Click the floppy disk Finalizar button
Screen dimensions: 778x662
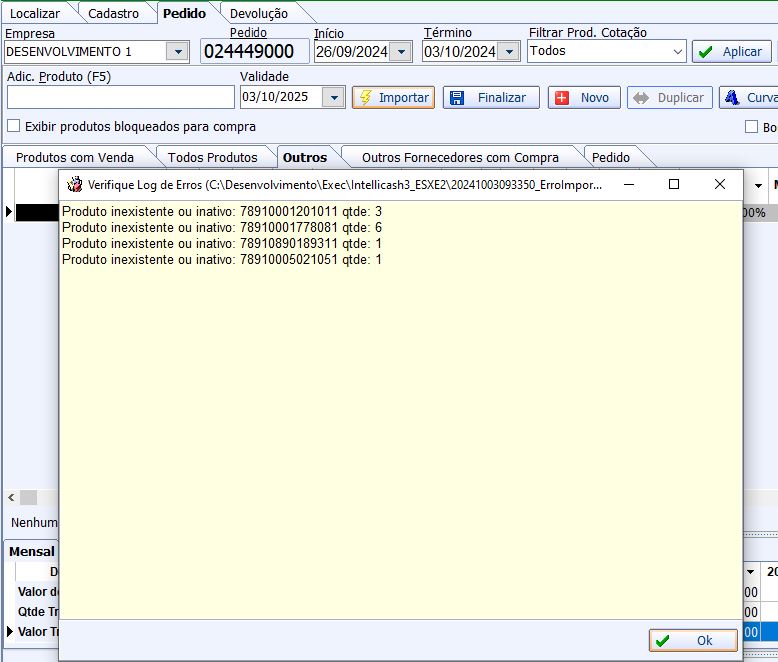(x=491, y=97)
